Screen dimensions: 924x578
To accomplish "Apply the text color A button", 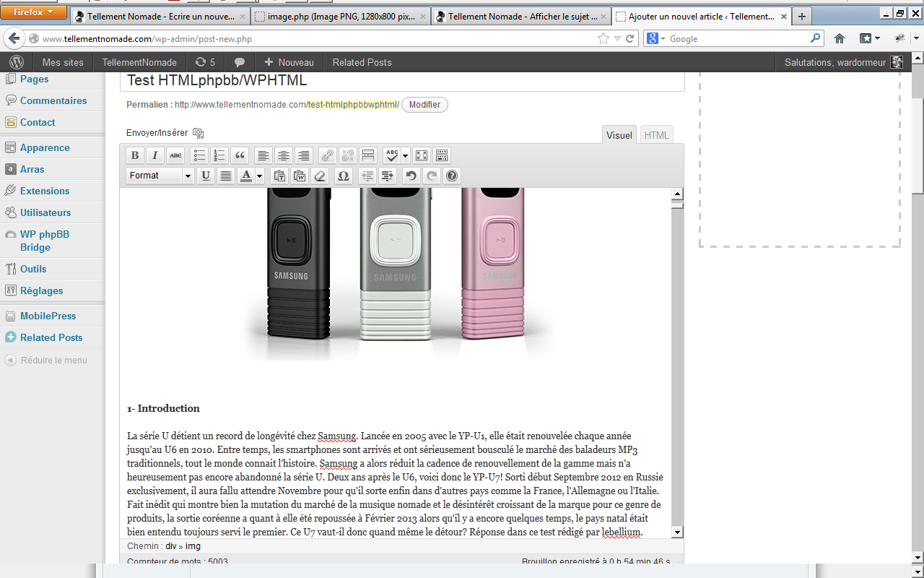I will [x=246, y=176].
